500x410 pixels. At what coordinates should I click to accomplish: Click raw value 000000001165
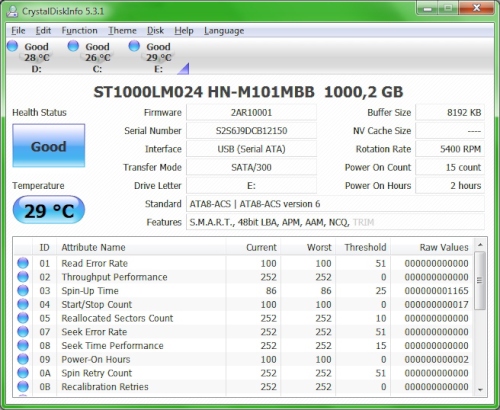(436, 291)
